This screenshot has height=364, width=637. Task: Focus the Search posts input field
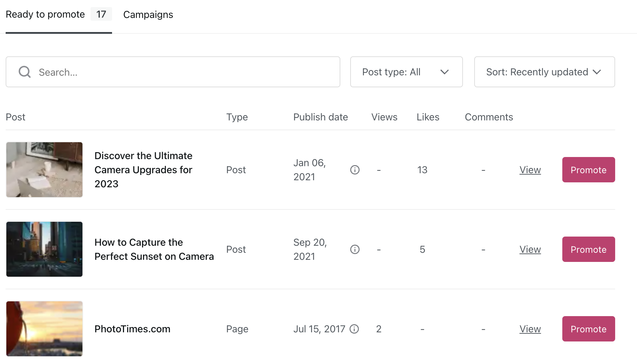(x=173, y=72)
